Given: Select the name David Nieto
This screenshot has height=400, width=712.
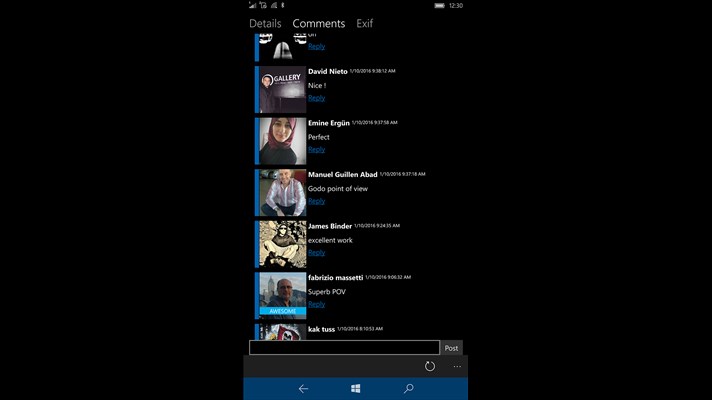Looking at the screenshot, I should pos(327,71).
